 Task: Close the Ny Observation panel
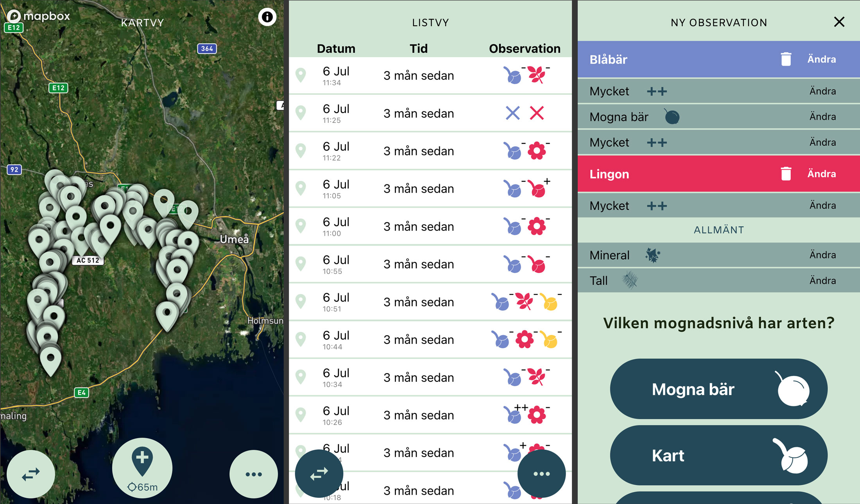(x=839, y=22)
